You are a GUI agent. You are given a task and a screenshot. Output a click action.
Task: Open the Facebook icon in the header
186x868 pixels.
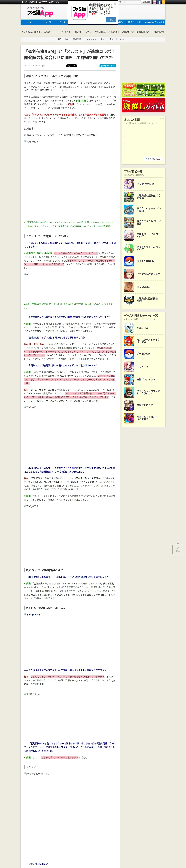point(159,2)
